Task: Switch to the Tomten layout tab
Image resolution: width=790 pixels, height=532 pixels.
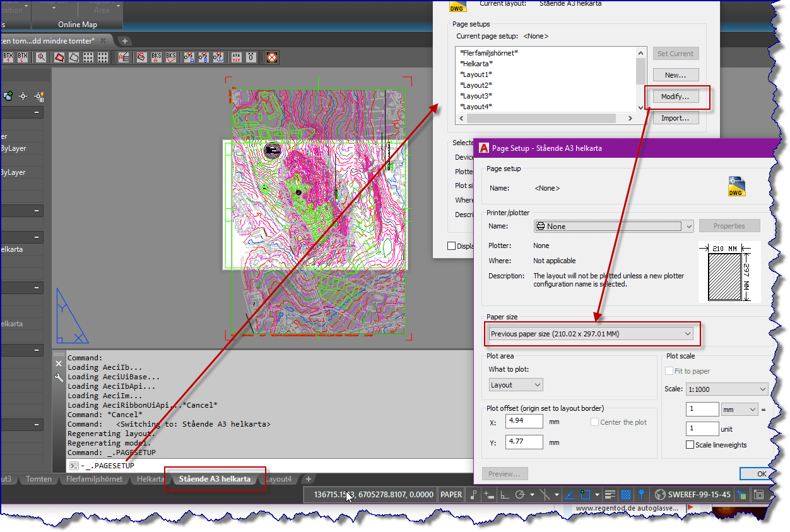Action: pyautogui.click(x=38, y=479)
